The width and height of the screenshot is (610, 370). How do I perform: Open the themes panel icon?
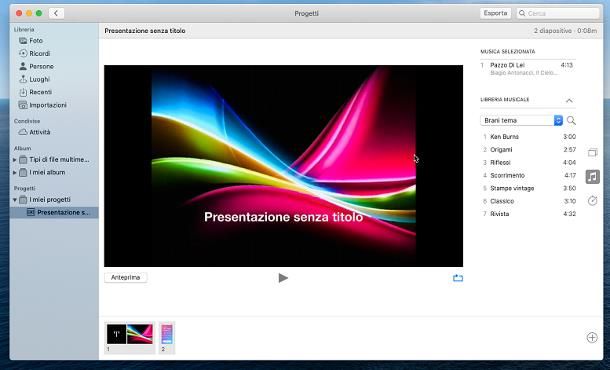pos(592,153)
